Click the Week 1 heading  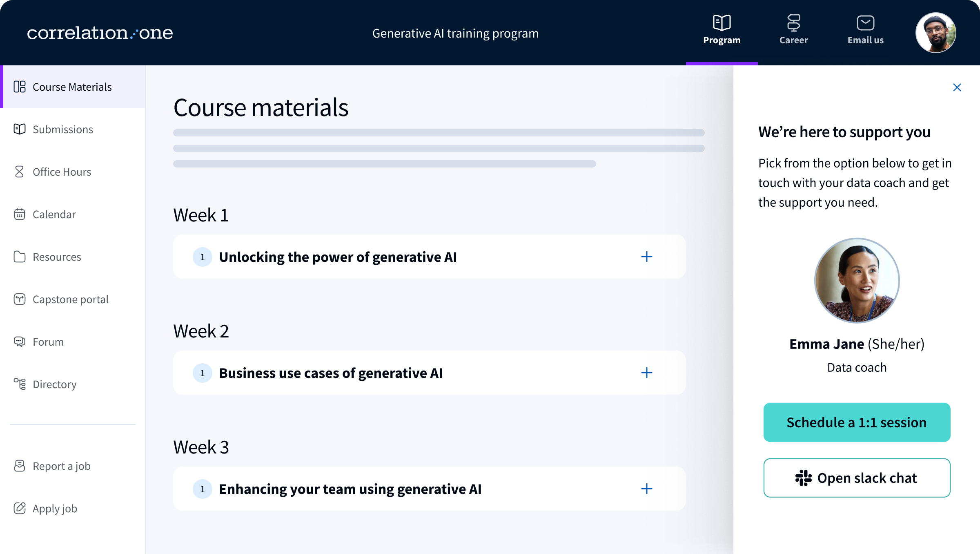[x=201, y=215]
